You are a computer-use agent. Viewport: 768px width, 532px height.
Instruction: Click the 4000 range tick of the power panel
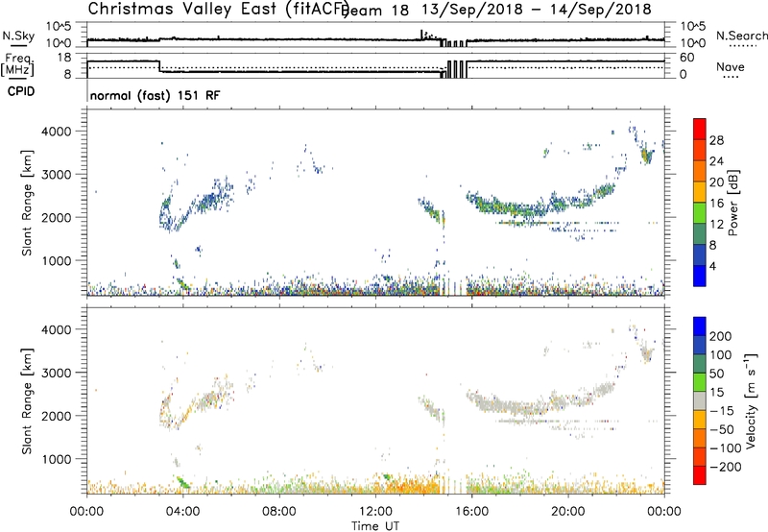coord(57,132)
